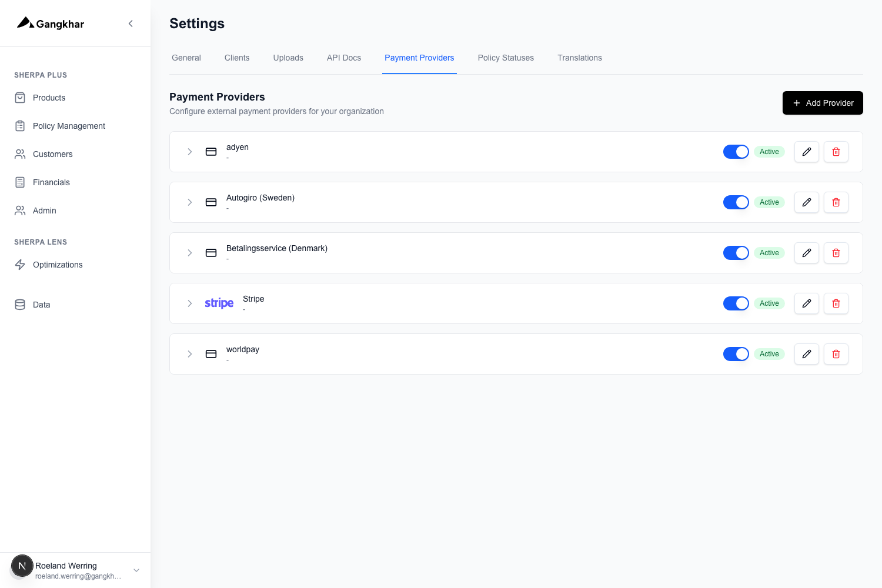Click the user avatar in sidebar
This screenshot has width=882, height=588.
(22, 566)
